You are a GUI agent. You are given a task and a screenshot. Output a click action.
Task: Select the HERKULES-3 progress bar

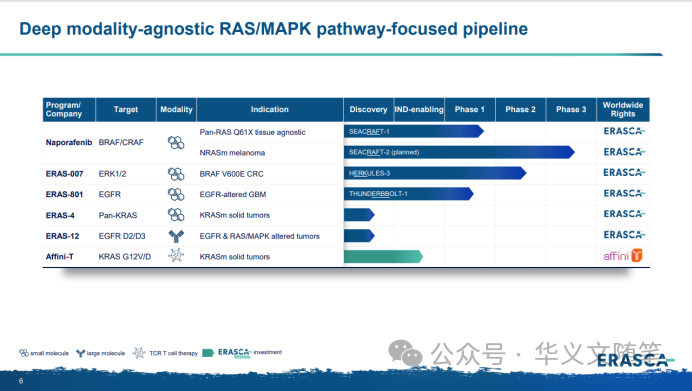point(435,173)
